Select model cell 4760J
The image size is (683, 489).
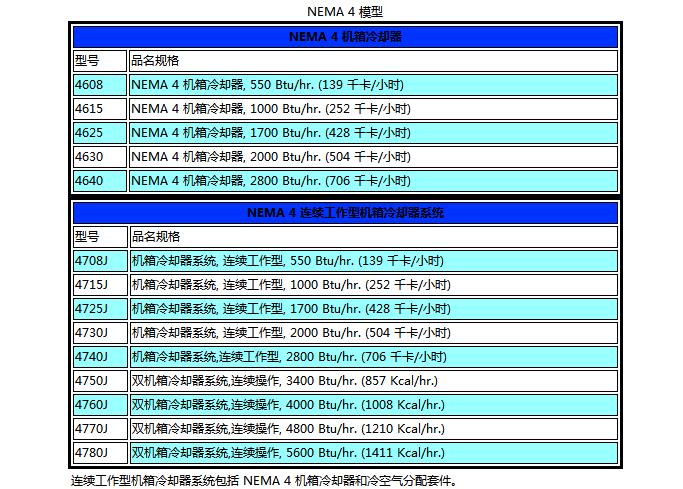(100, 405)
